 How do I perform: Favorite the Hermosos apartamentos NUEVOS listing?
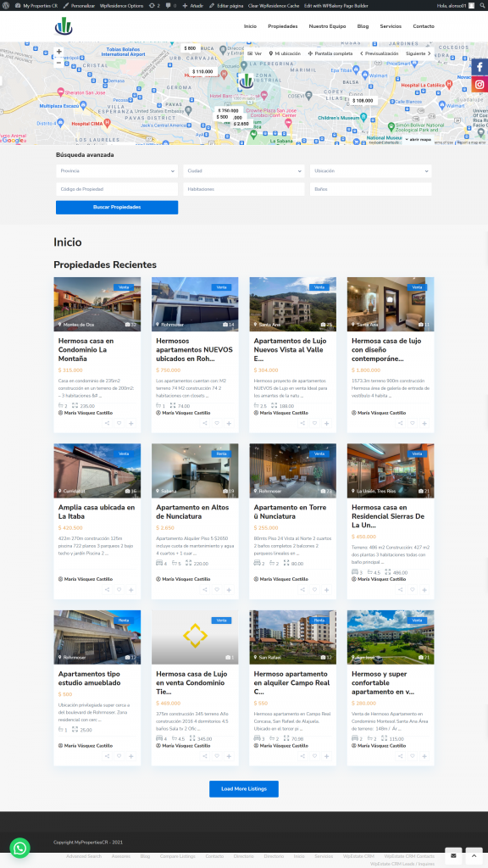[217, 424]
